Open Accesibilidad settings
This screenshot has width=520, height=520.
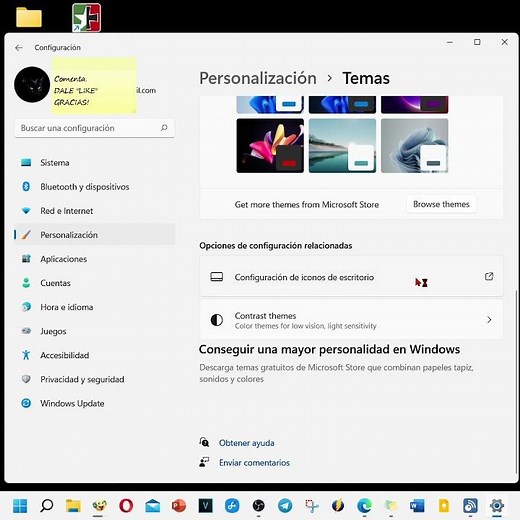pos(95,355)
